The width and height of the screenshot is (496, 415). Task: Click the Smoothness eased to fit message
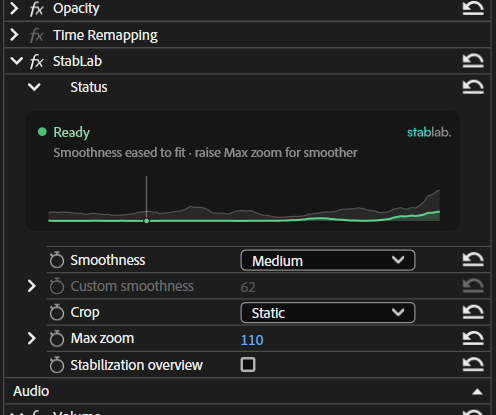(205, 153)
